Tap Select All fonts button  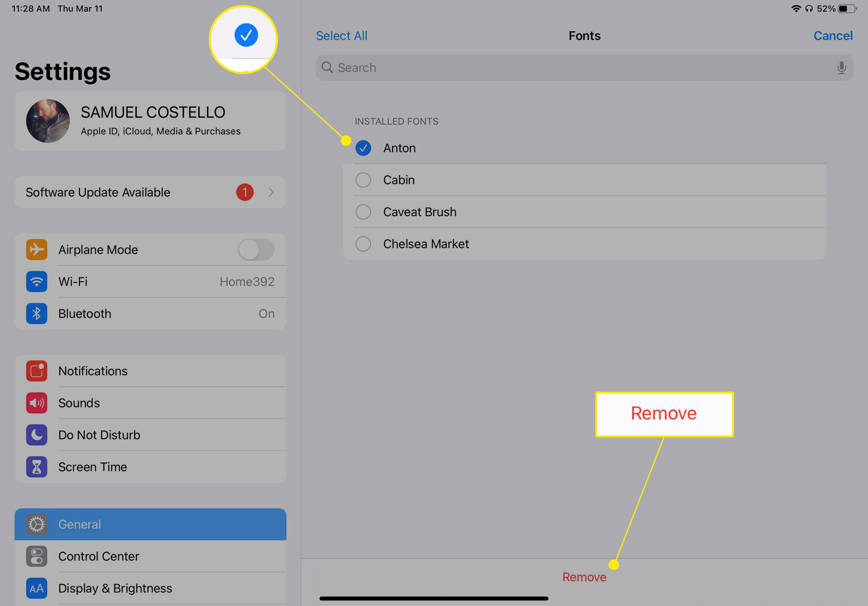click(x=341, y=36)
